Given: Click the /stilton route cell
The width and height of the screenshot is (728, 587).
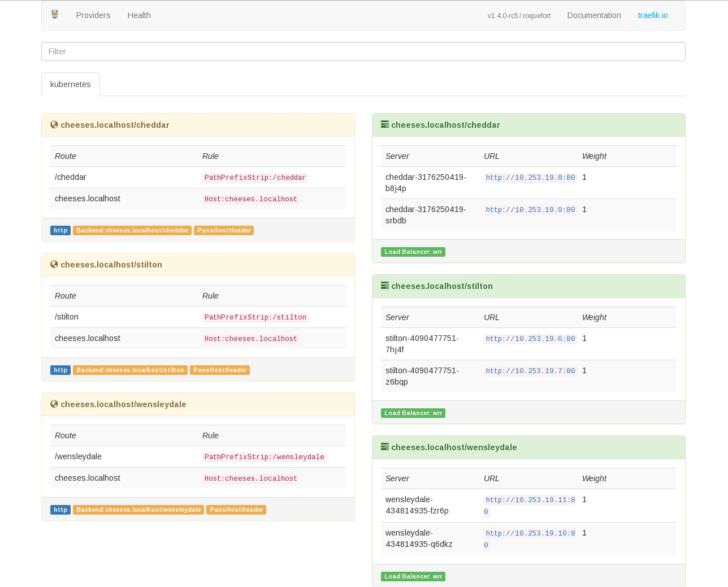Looking at the screenshot, I should (67, 317).
